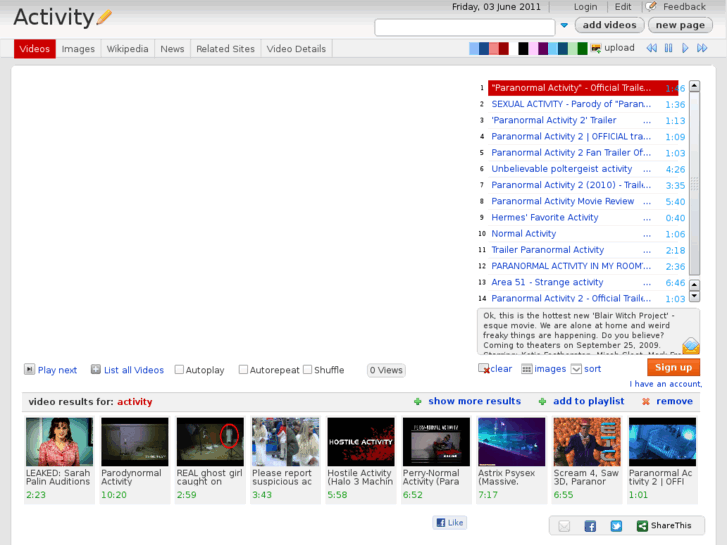Share to Facebook using the bottom icon
The width and height of the screenshot is (727, 545).
(590, 526)
